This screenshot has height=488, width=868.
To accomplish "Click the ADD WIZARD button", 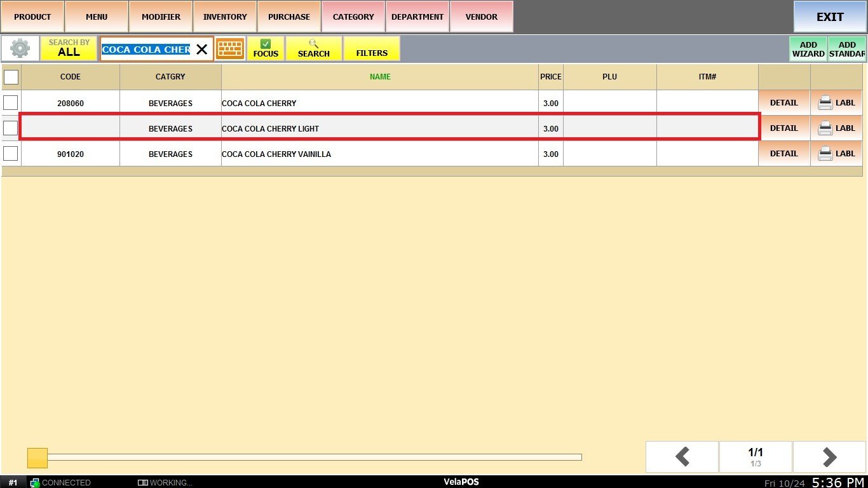I will tap(808, 49).
